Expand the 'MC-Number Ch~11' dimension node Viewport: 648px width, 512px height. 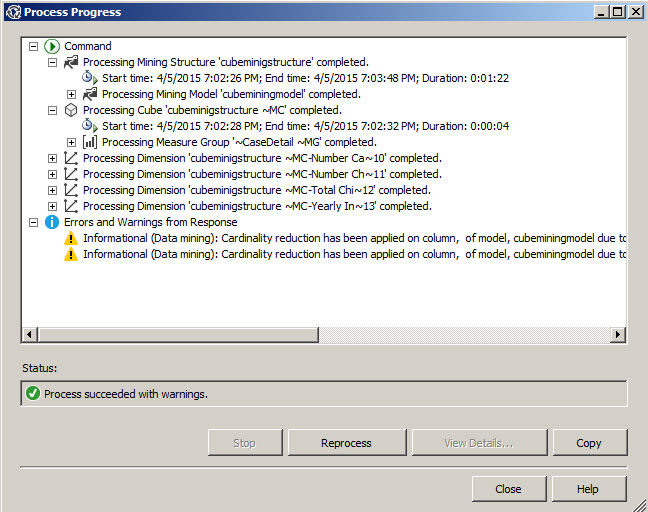tap(52, 174)
